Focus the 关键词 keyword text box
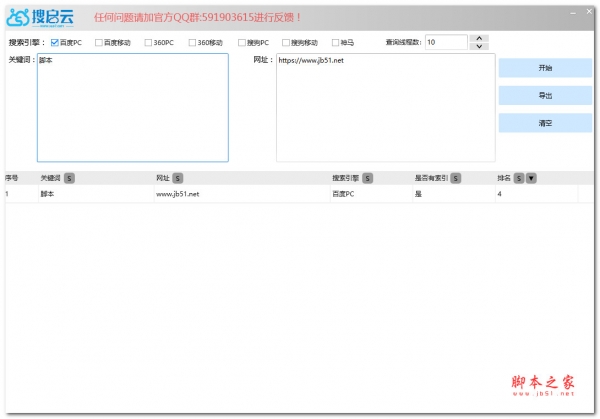The image size is (600, 419). point(133,108)
